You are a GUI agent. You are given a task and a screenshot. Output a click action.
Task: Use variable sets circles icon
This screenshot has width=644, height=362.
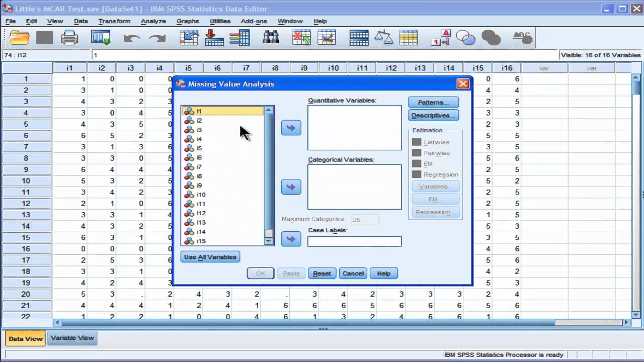pos(465,38)
